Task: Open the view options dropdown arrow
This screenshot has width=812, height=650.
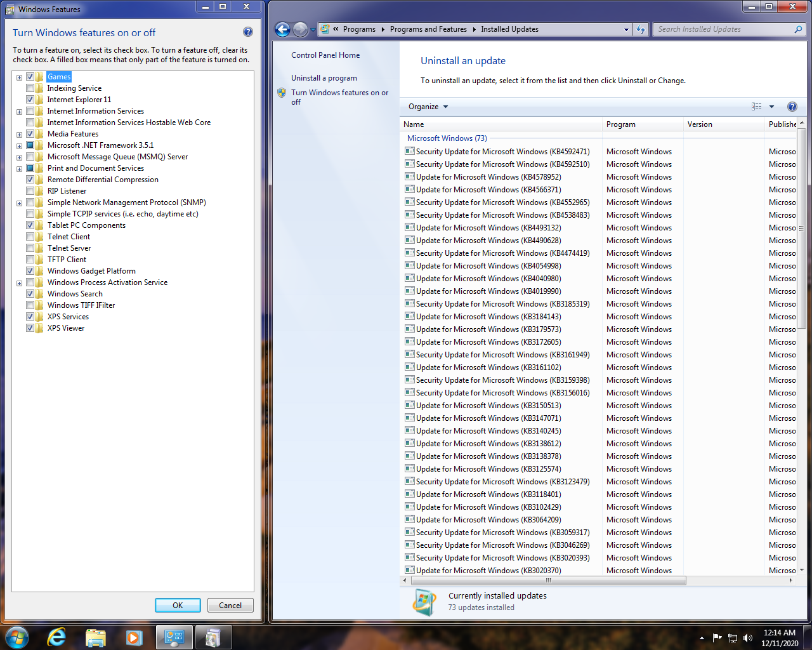Action: click(771, 107)
